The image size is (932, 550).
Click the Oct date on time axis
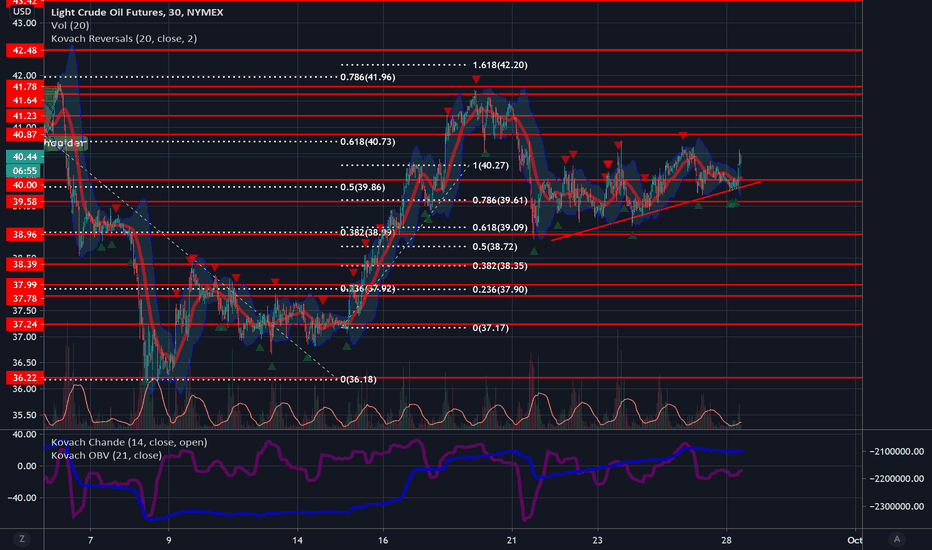[855, 540]
